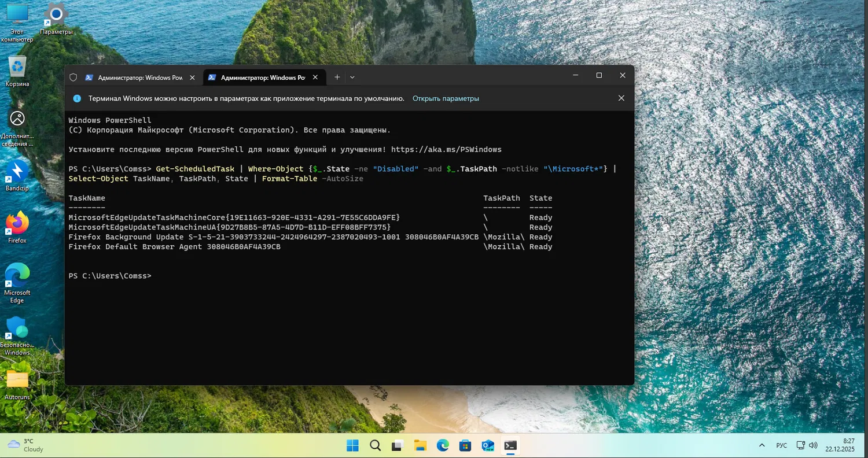
Task: Open File Explorer from the taskbar
Action: (420, 445)
